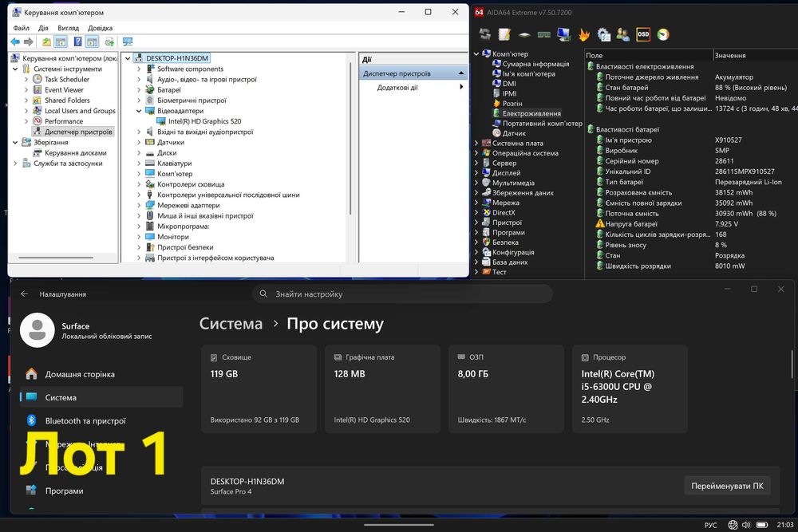This screenshot has height=532, width=798.
Task: Click the Scan for hardware changes monitor icon
Action: coord(128,41)
